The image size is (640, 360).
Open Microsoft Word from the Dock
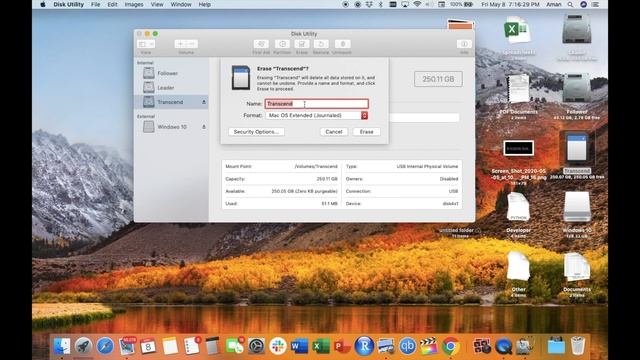tap(299, 346)
